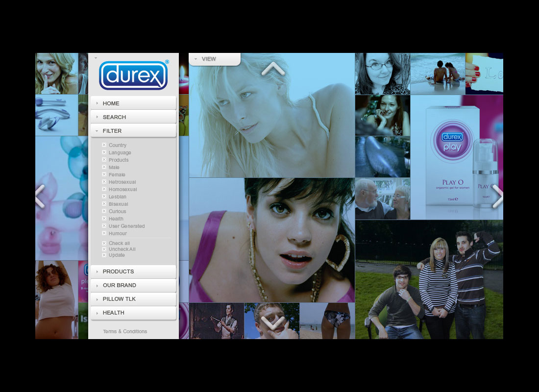The width and height of the screenshot is (539, 392).
Task: Expand the SEARCH menu arrow
Action: [x=98, y=117]
